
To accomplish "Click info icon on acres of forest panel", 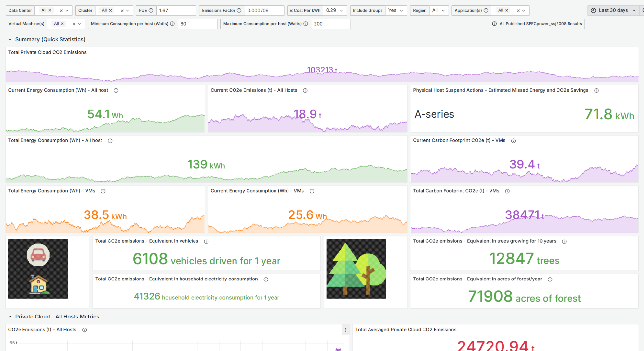I will 550,279.
